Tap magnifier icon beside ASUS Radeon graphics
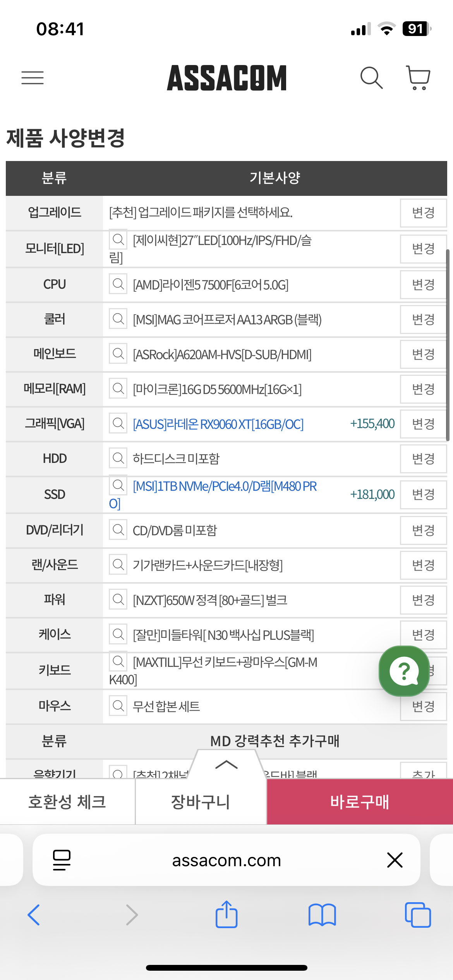 118,423
